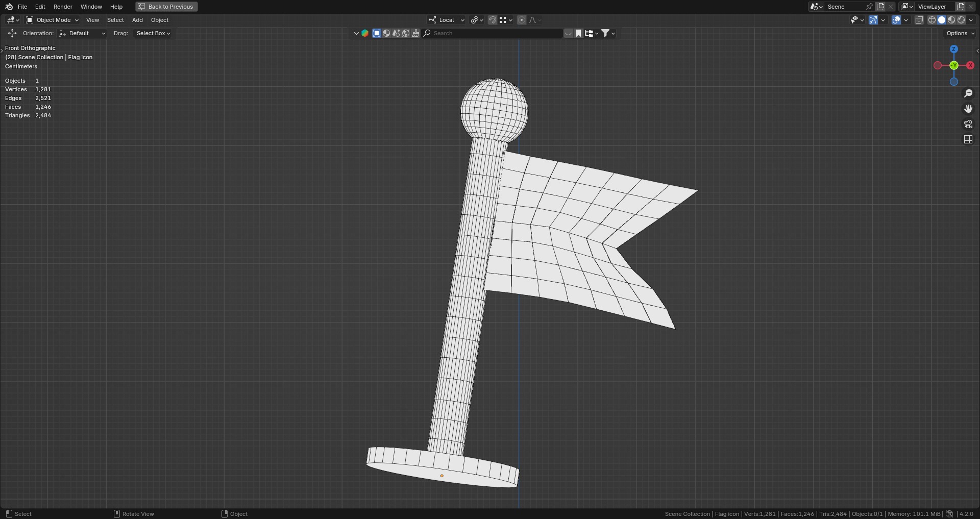Click the hand pan view icon
The width and height of the screenshot is (980, 519).
coord(968,109)
